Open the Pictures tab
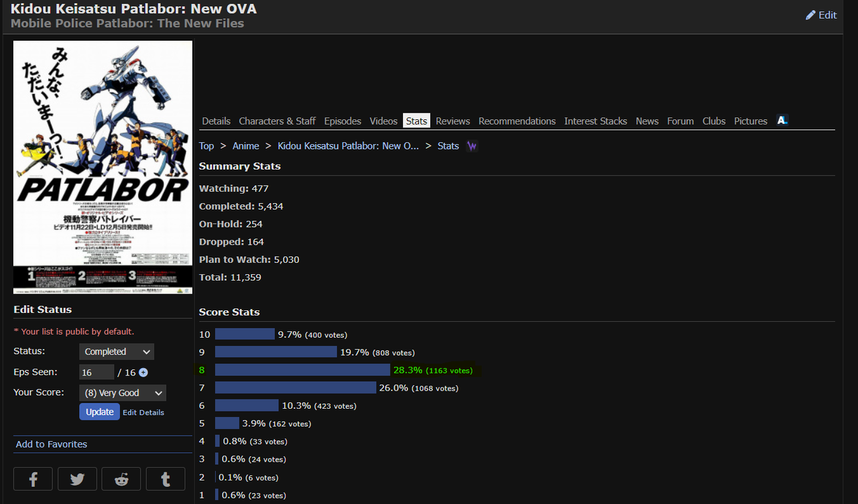The image size is (858, 504). (750, 121)
